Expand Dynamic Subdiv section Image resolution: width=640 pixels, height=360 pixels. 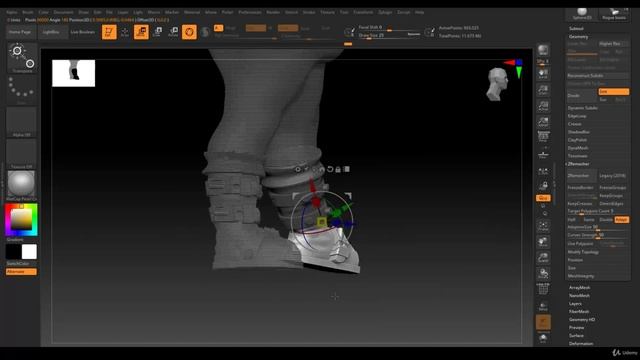pyautogui.click(x=582, y=108)
